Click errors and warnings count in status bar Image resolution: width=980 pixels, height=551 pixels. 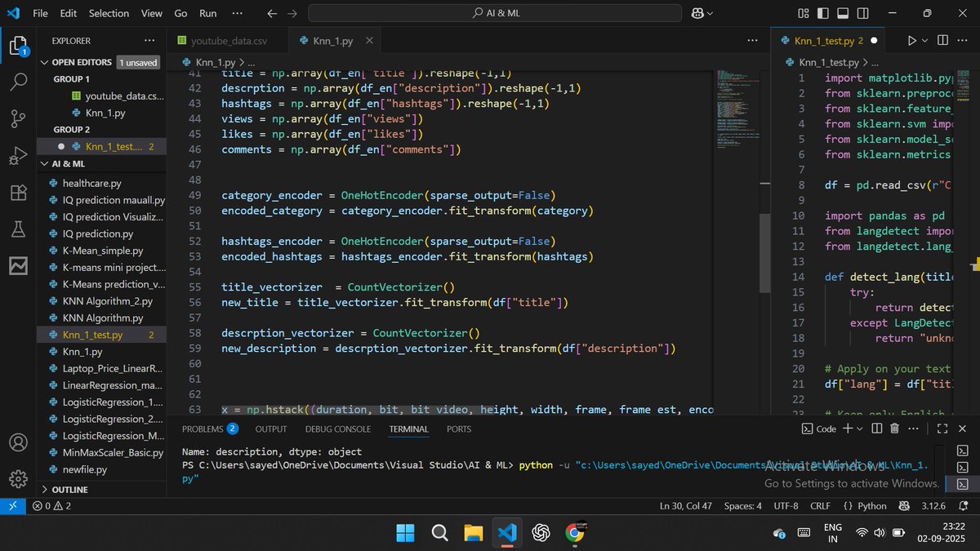[51, 506]
